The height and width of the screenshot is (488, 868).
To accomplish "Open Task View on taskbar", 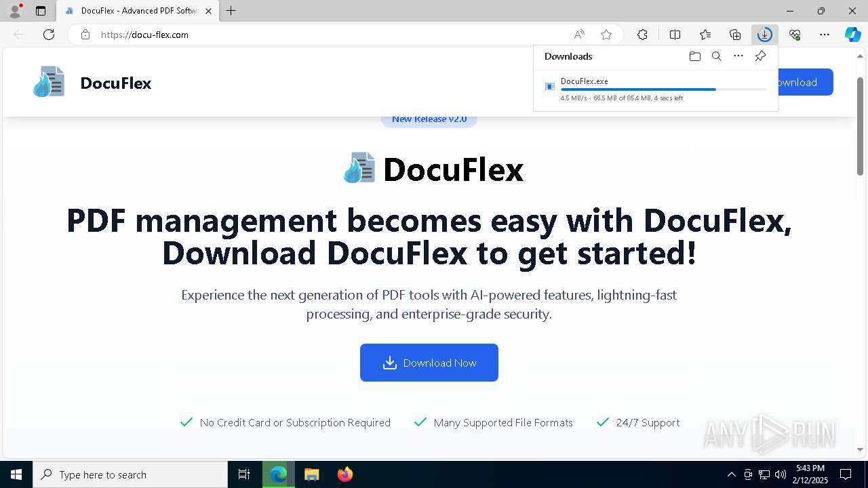I will (x=244, y=474).
